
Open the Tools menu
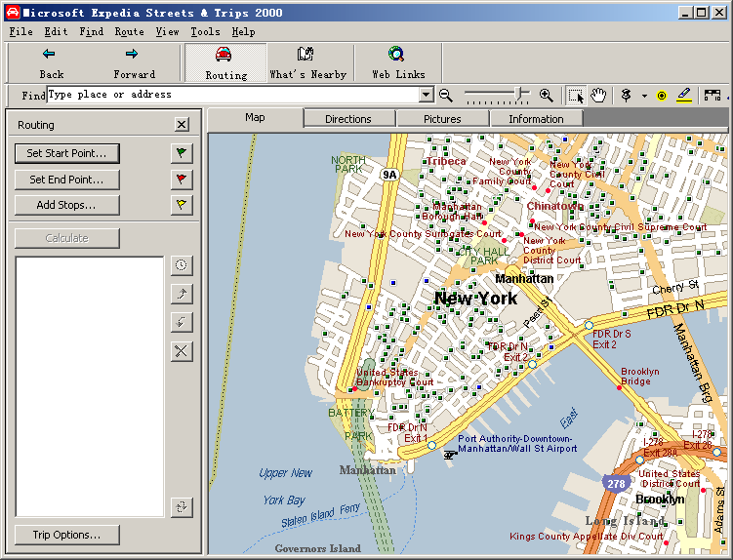click(x=205, y=32)
